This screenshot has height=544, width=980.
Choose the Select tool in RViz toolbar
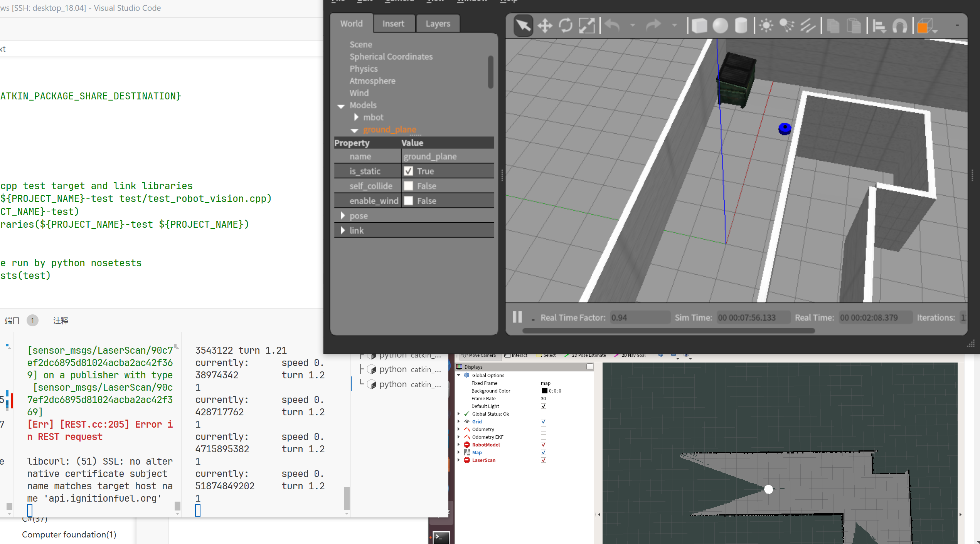pos(546,355)
